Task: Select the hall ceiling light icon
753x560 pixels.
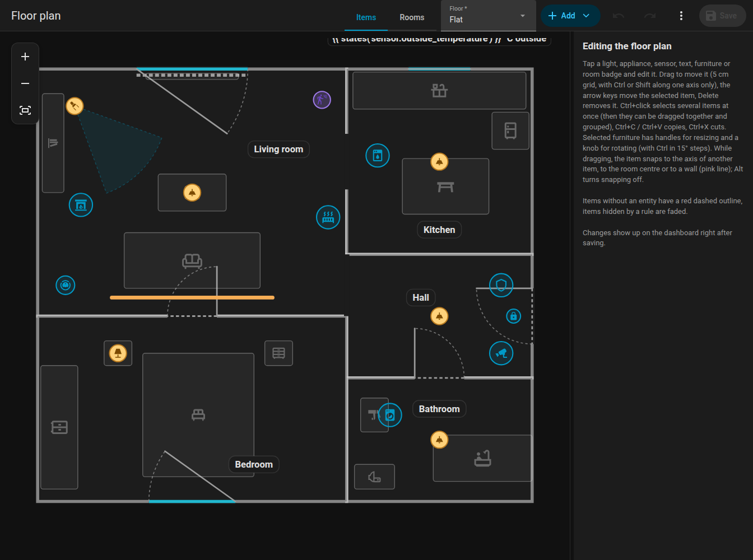Action: click(439, 316)
